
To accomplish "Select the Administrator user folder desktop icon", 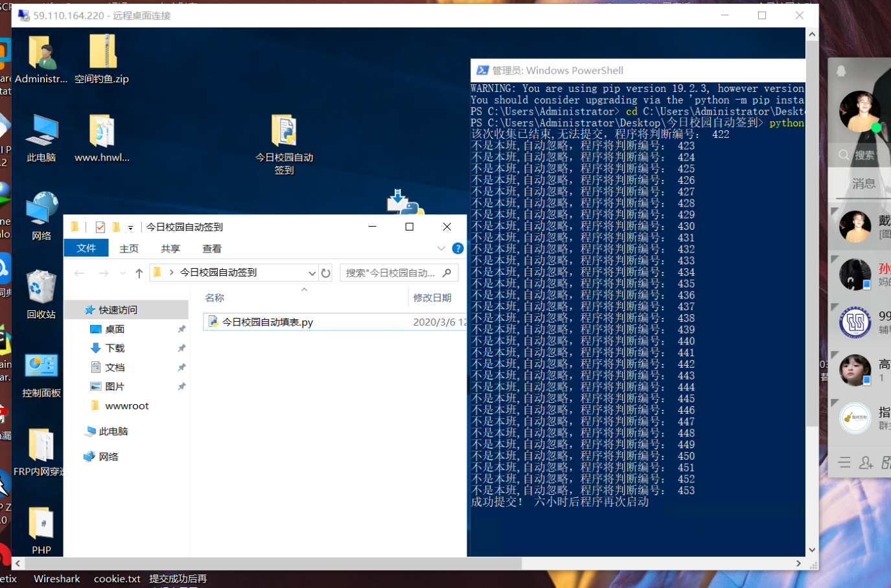I will coord(41,60).
